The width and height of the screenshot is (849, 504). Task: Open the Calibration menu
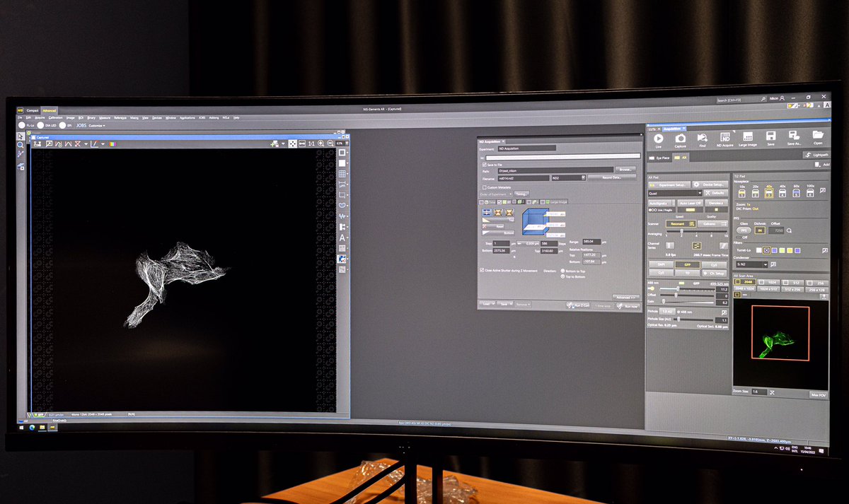pos(55,117)
